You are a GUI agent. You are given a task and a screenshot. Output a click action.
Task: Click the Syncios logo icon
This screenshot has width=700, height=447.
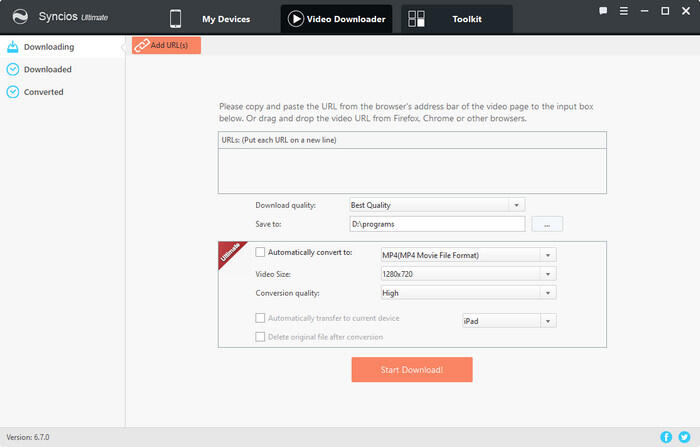tap(18, 17)
